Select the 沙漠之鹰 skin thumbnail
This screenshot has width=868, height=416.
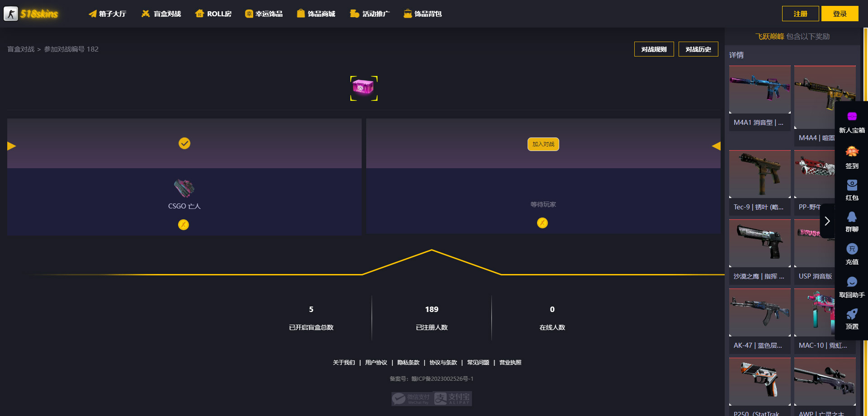click(760, 243)
